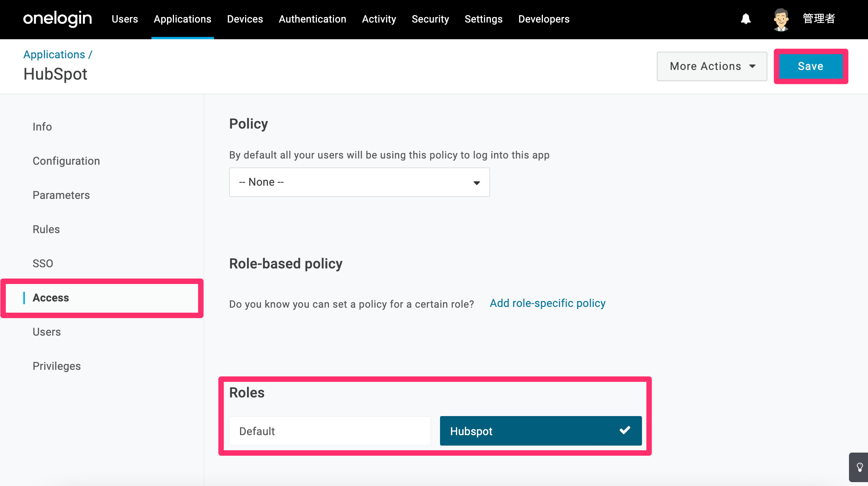The image size is (868, 486).
Task: Open the Authentication top menu
Action: tap(313, 19)
